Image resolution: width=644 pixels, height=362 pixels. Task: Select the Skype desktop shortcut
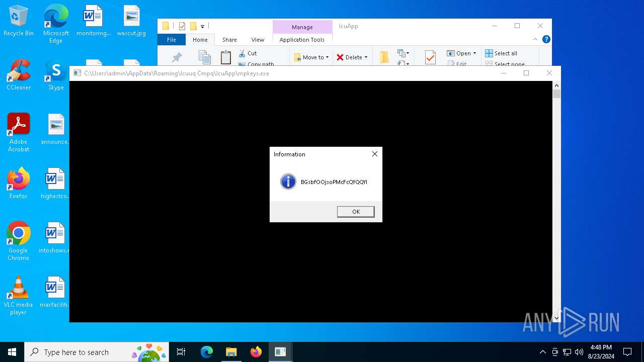56,75
